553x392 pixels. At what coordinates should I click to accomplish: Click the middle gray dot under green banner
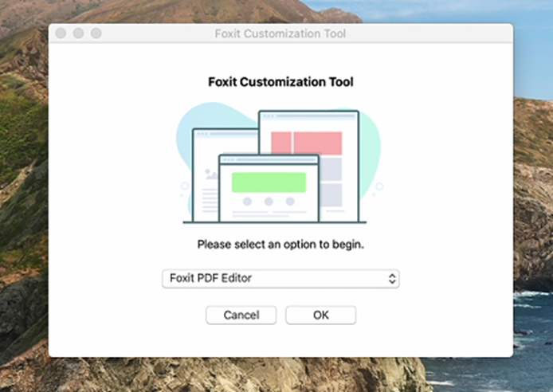(269, 202)
